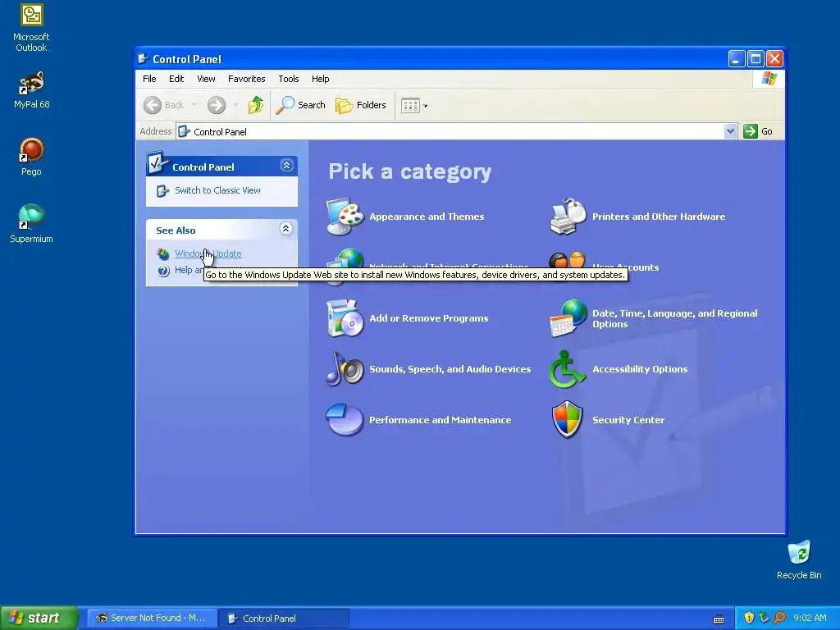Screen dimensions: 840x630
Task: Open the Printers and Other Hardware icon
Action: [568, 217]
